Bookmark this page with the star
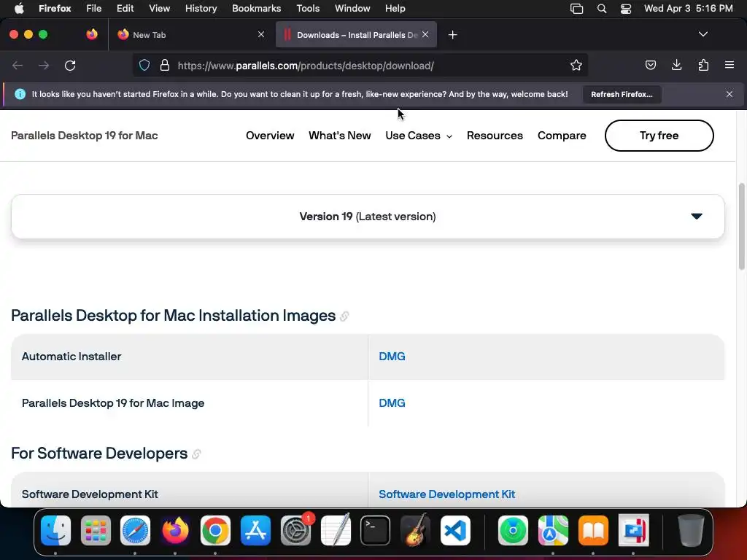The width and height of the screenshot is (747, 560). (x=576, y=65)
